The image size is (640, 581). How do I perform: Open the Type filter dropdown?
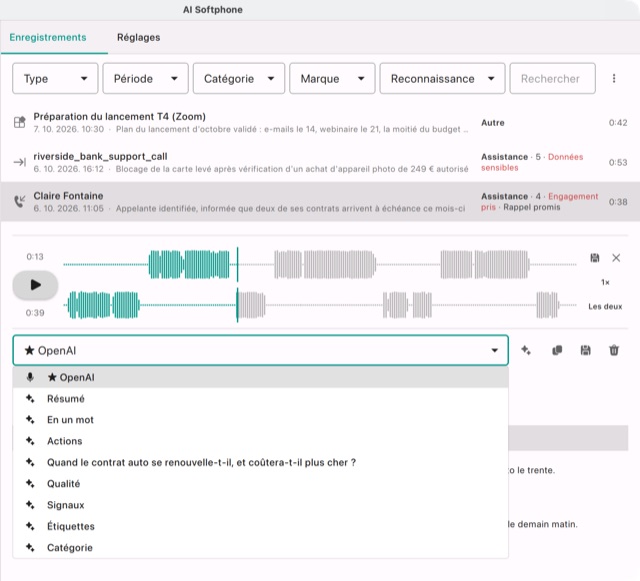(x=55, y=78)
